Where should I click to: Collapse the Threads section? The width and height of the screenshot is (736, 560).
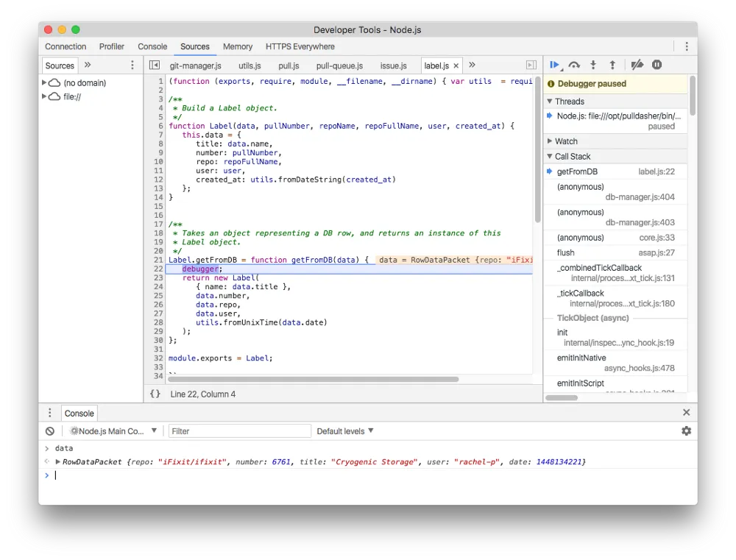[x=550, y=102]
